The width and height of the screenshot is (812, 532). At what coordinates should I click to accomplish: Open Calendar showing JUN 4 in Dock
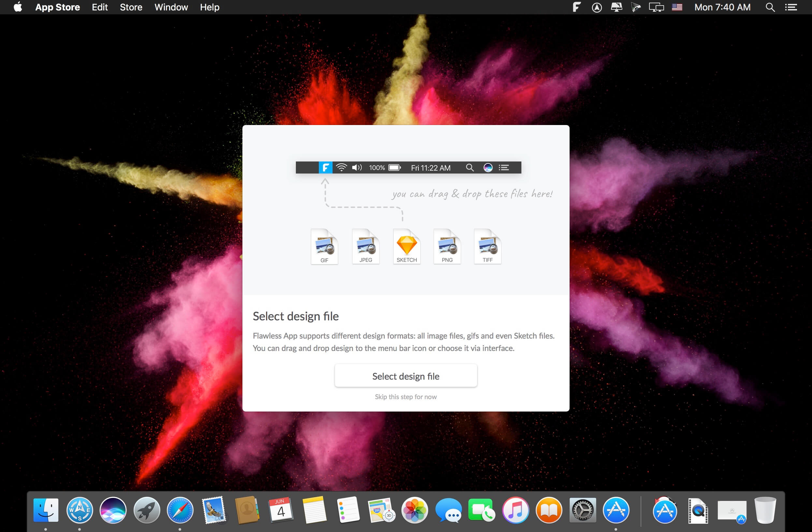click(x=281, y=510)
